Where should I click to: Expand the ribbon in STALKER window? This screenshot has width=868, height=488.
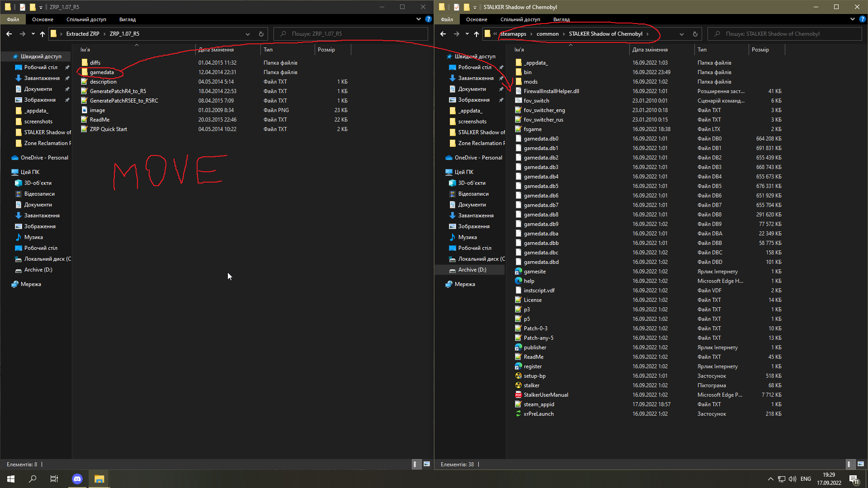pyautogui.click(x=852, y=19)
